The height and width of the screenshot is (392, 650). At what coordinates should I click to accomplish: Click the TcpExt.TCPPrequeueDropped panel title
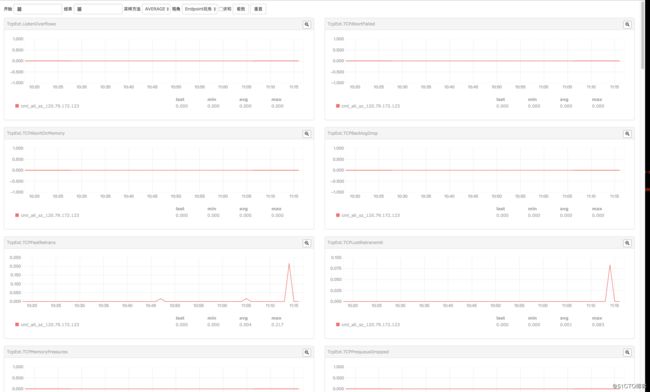[358, 352]
